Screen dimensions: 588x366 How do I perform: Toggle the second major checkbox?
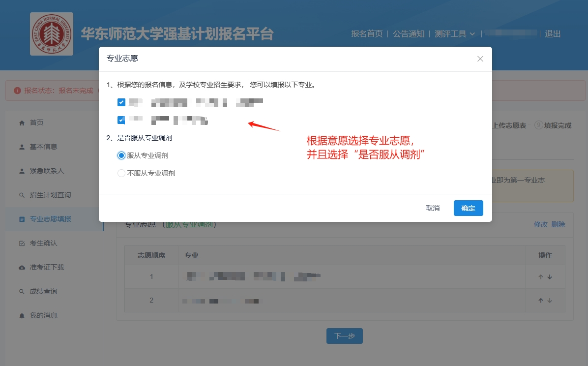(x=121, y=120)
